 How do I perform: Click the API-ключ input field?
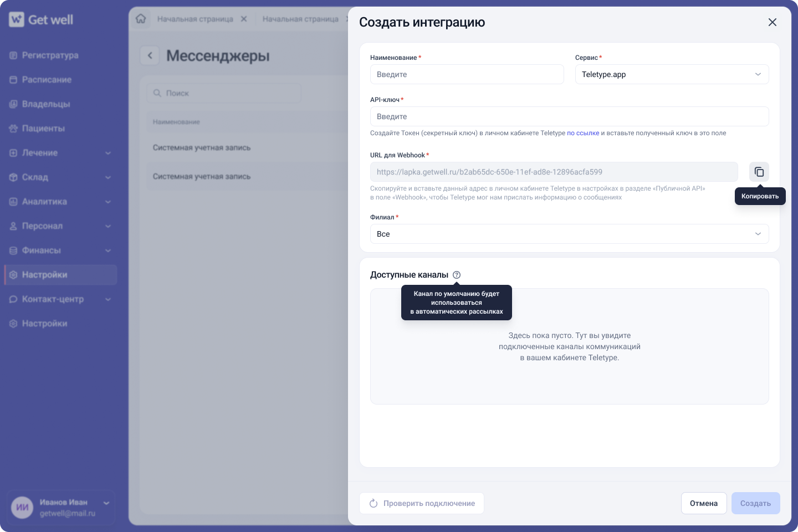point(570,116)
